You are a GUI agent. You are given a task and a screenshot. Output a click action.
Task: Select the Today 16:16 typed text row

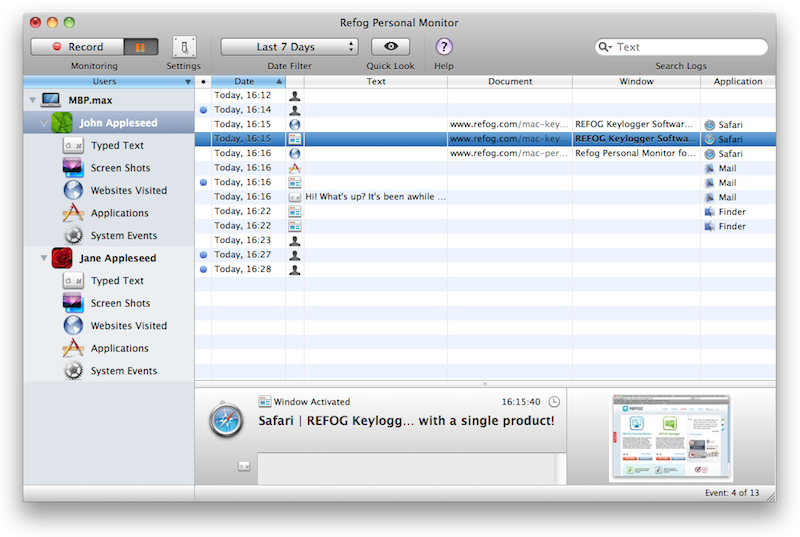click(375, 197)
